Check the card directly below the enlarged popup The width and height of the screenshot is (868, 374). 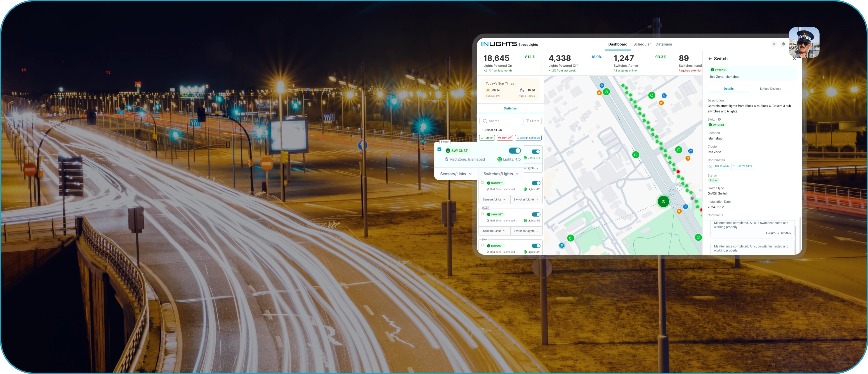coord(483,182)
